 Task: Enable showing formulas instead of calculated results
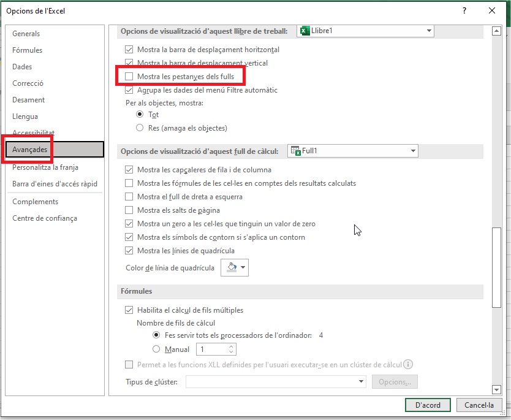(x=129, y=183)
